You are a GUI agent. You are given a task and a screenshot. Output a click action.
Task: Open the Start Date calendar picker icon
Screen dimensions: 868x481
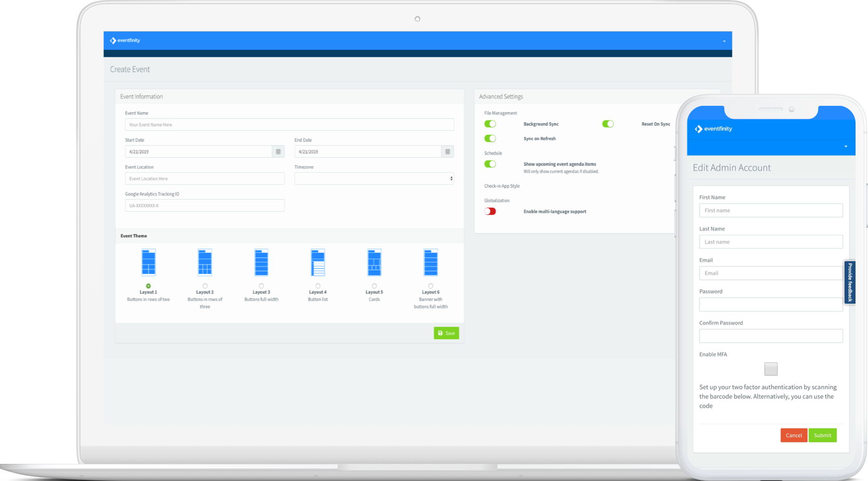tap(278, 152)
